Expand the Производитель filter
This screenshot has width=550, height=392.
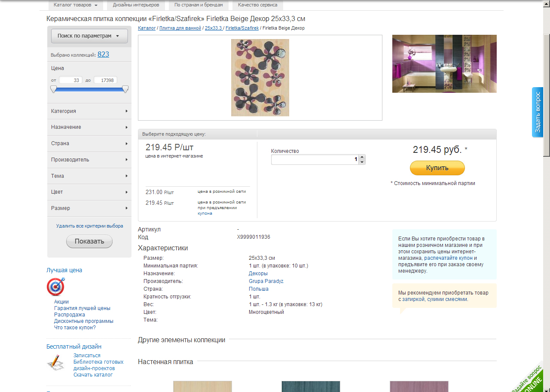pos(89,160)
